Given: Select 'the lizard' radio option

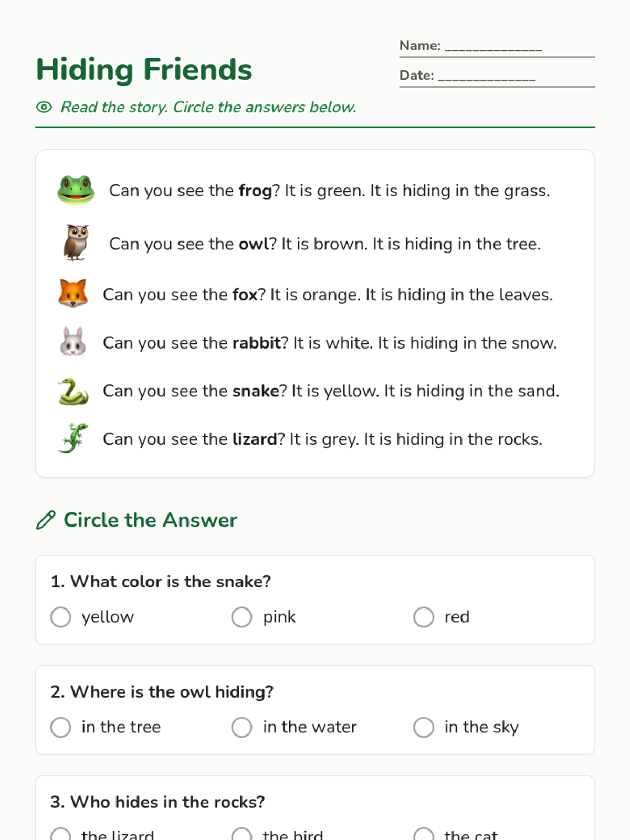Looking at the screenshot, I should pos(102,834).
